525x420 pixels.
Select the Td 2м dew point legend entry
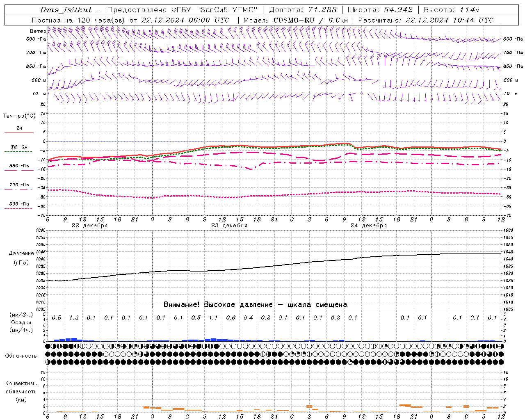(x=19, y=147)
